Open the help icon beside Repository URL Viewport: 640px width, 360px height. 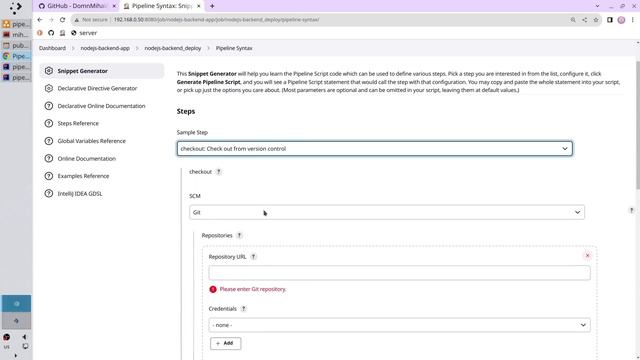click(253, 257)
